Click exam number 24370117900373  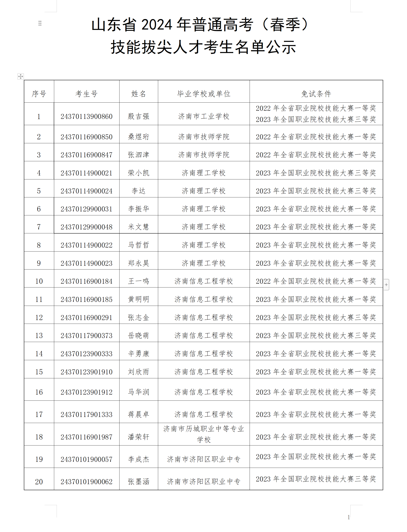(87, 336)
